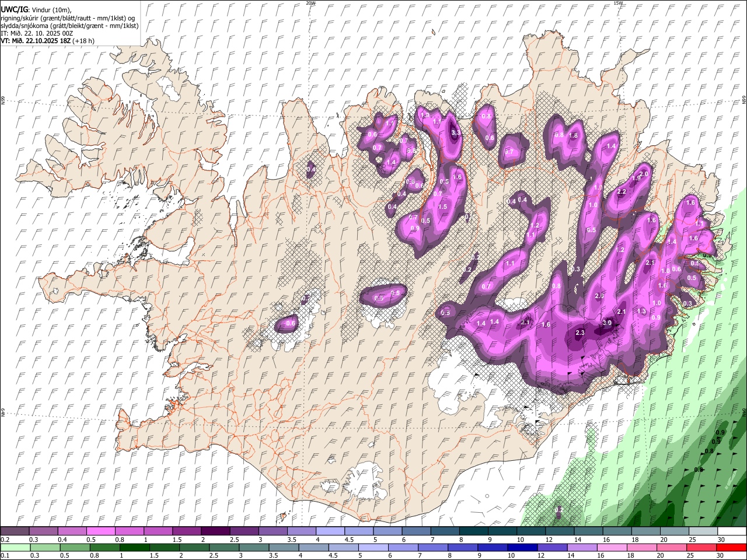747x560 pixels.
Task: Click the 20W longitude label
Action: [x=310, y=3]
